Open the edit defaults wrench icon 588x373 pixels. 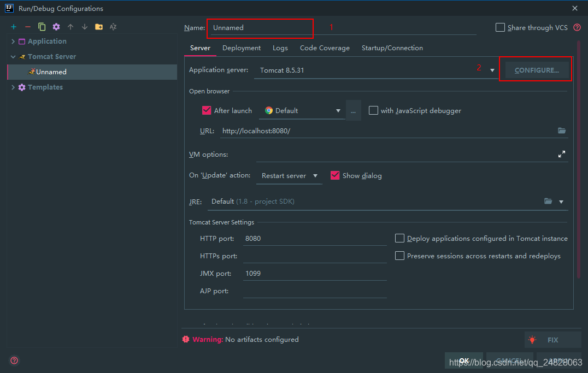click(56, 27)
